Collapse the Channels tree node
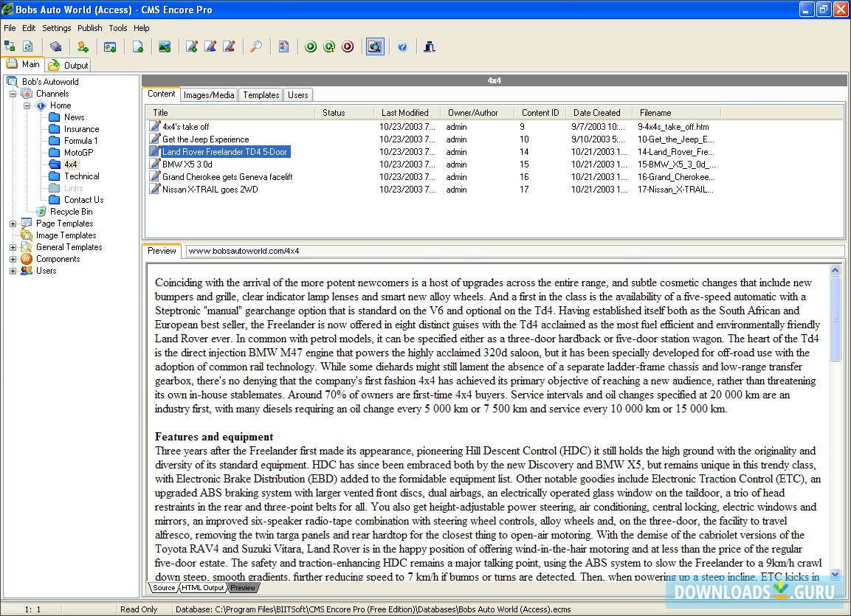 [12, 94]
